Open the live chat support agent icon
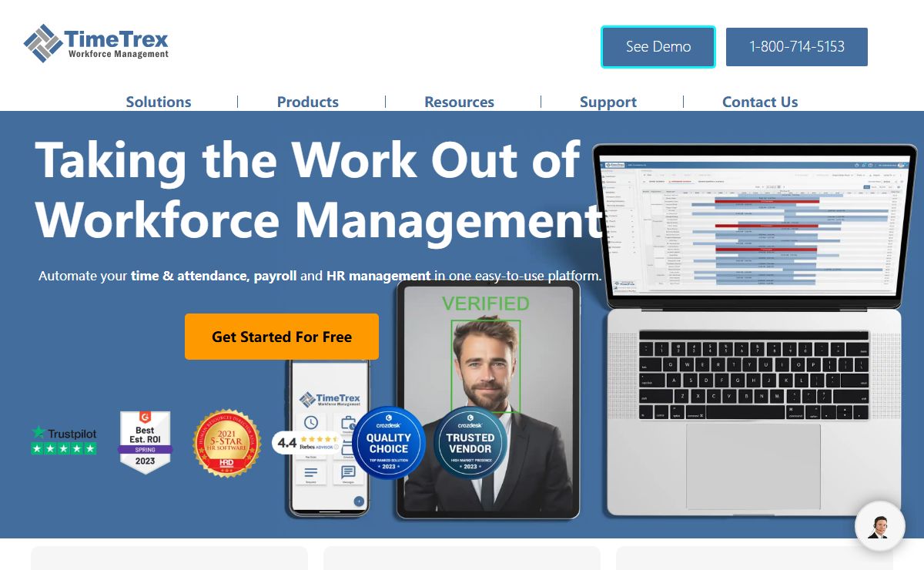Screen dimensions: 924x570 (x=880, y=526)
